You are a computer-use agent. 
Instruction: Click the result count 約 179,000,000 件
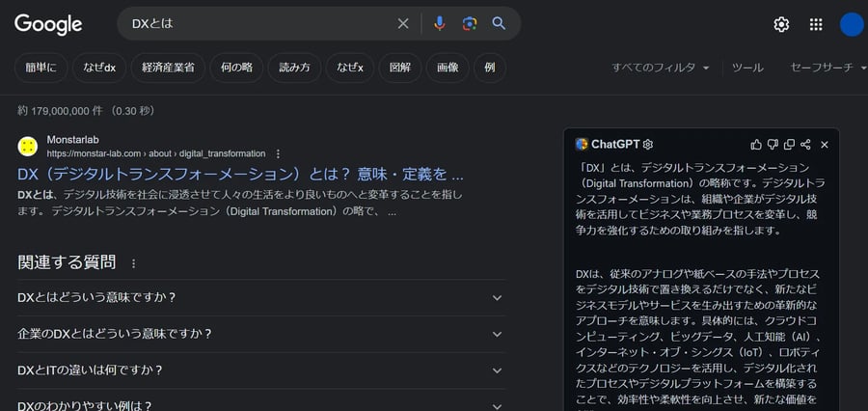coord(86,111)
